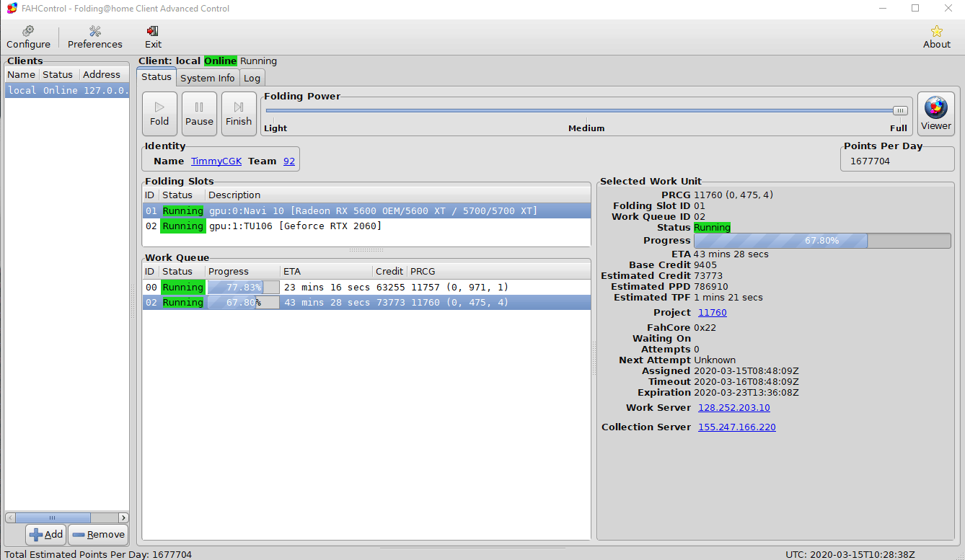
Task: Adjust the Folding Power slider handle
Action: pyautogui.click(x=900, y=110)
